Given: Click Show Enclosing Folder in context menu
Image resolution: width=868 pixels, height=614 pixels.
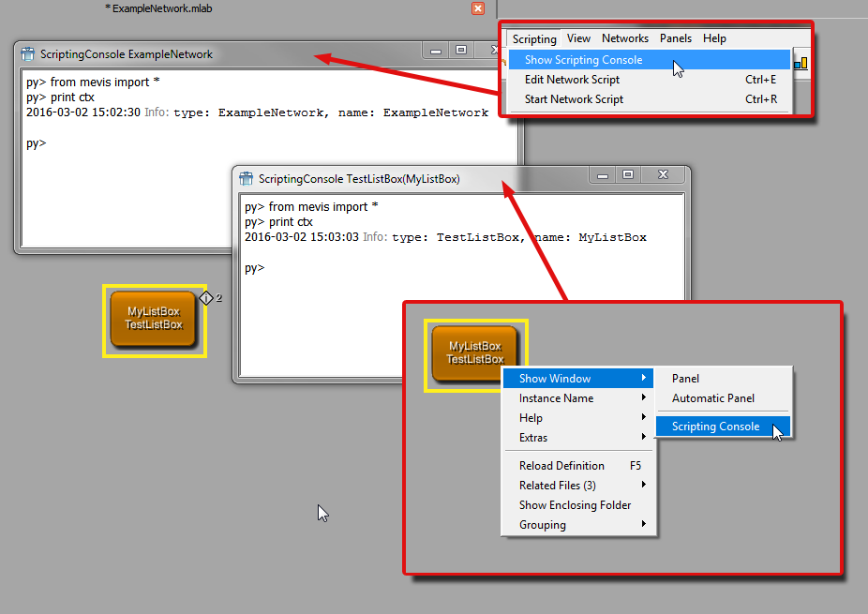Looking at the screenshot, I should click(575, 505).
